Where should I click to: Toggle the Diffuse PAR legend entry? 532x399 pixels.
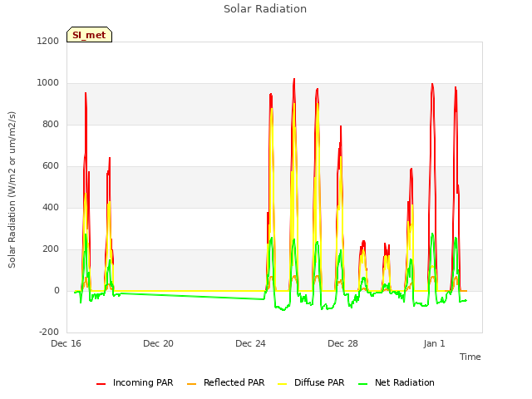tap(311, 382)
